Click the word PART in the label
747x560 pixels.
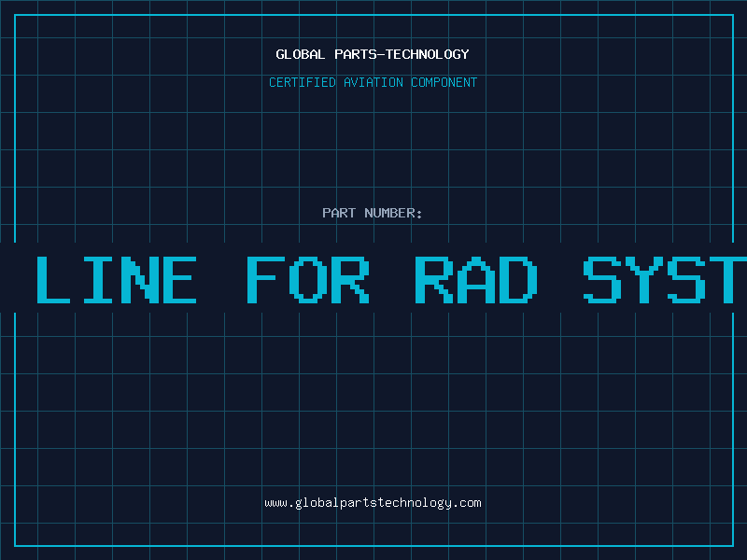click(x=339, y=213)
